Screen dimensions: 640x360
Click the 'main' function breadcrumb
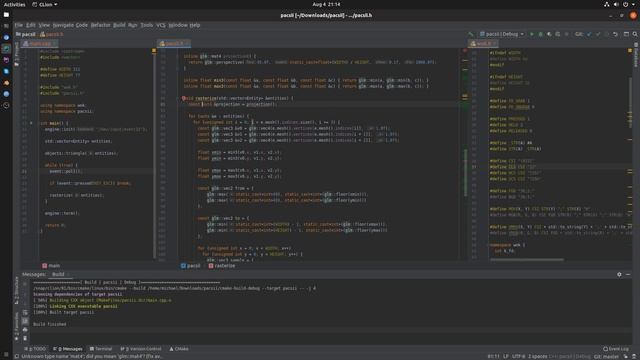51,266
